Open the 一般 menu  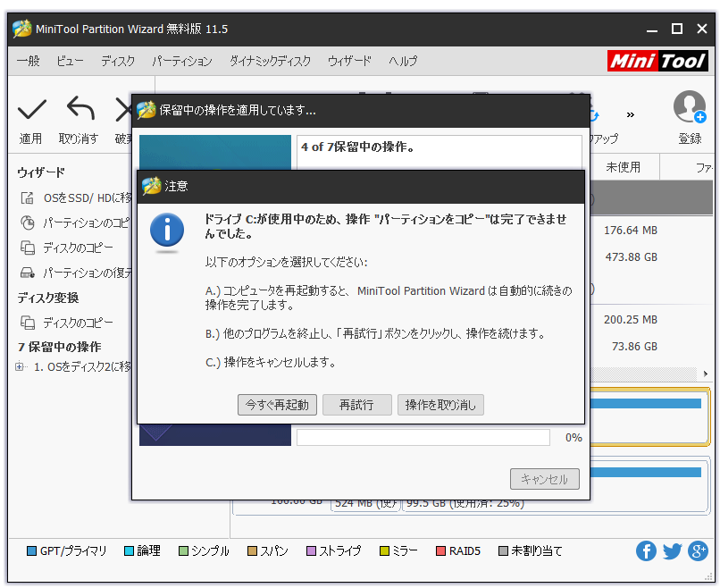(x=29, y=61)
